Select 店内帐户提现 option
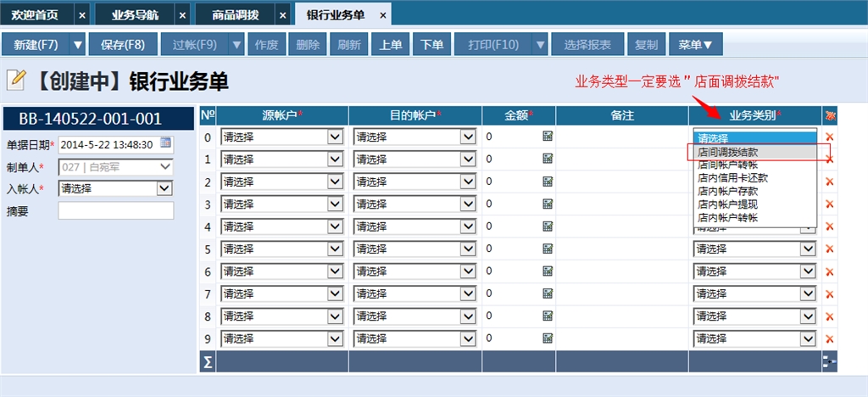 click(x=754, y=205)
